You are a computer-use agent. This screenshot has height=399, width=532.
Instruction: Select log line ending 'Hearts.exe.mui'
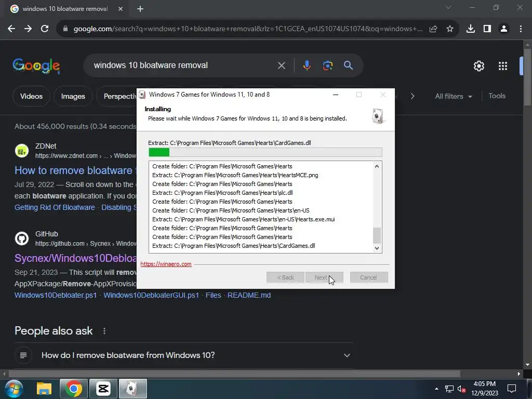pos(244,219)
